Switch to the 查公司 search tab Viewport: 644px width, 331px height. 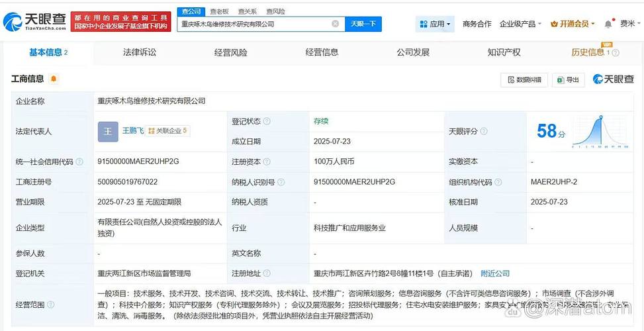pos(191,11)
